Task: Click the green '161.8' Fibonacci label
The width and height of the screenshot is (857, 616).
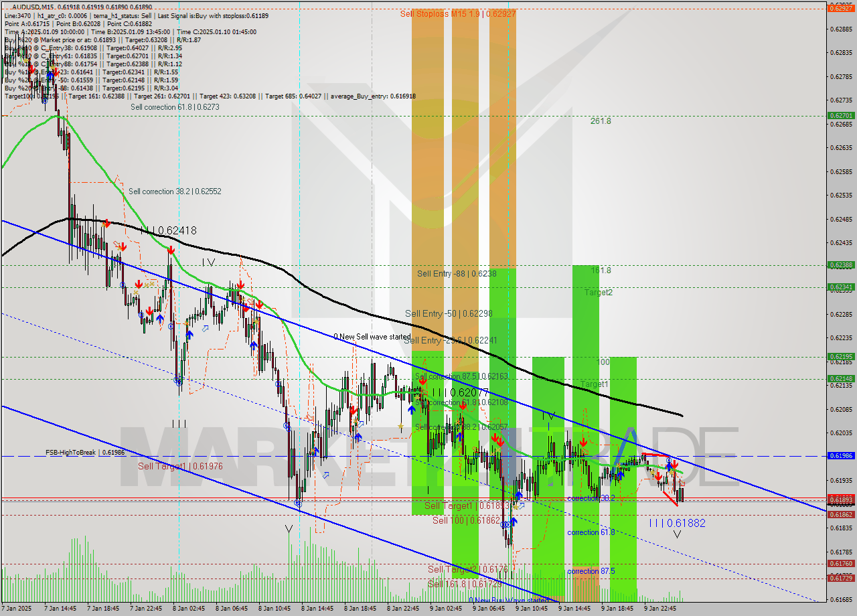Action: (x=601, y=271)
